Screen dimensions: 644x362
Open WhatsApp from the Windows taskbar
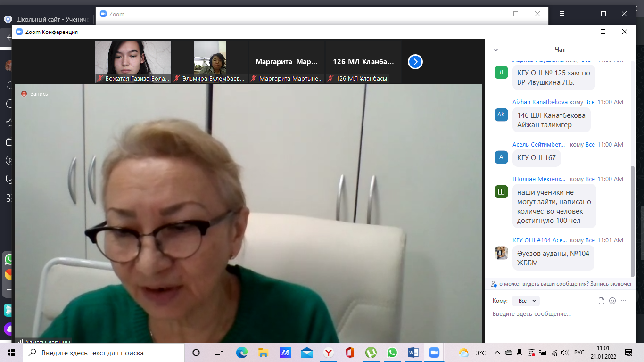(392, 353)
